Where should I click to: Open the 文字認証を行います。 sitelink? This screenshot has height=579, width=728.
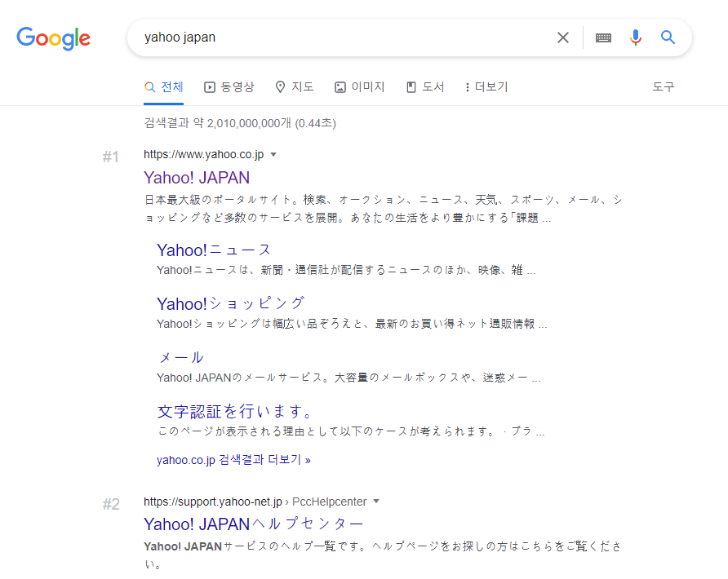pyautogui.click(x=235, y=412)
